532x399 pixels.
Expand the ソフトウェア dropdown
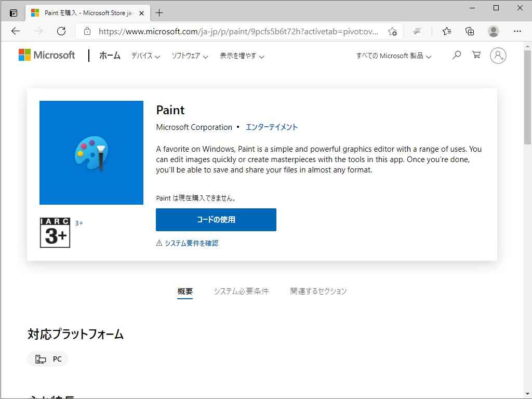point(190,56)
